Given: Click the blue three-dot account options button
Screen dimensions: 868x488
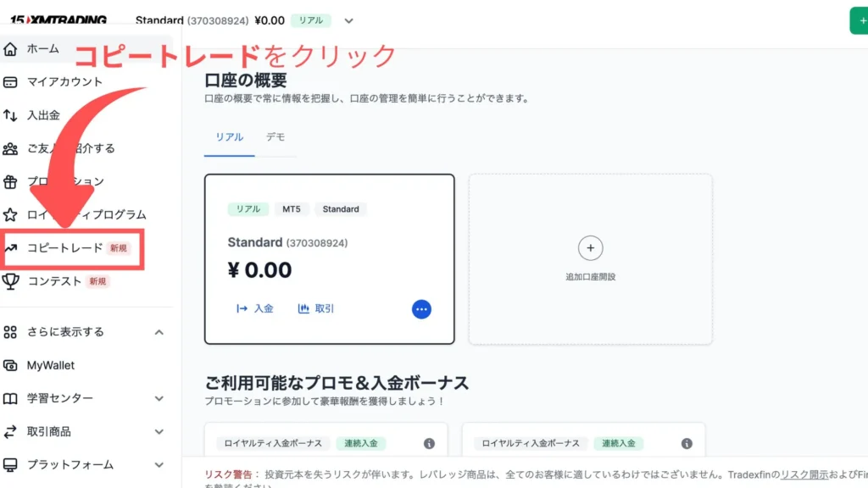Looking at the screenshot, I should click(421, 309).
